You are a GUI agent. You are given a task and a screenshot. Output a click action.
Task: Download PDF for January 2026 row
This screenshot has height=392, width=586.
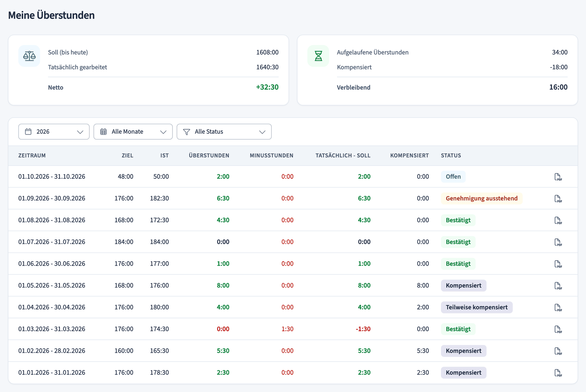(x=558, y=373)
